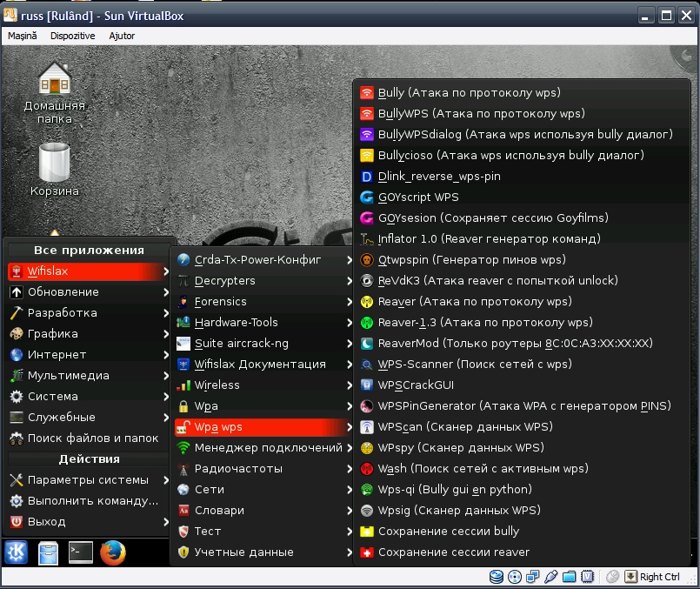
Task: Open the Тест submenu
Action: pyautogui.click(x=263, y=532)
